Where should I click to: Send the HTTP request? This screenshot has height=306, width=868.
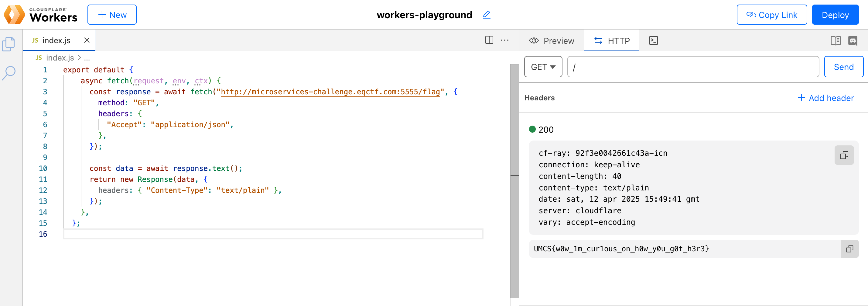tap(844, 67)
